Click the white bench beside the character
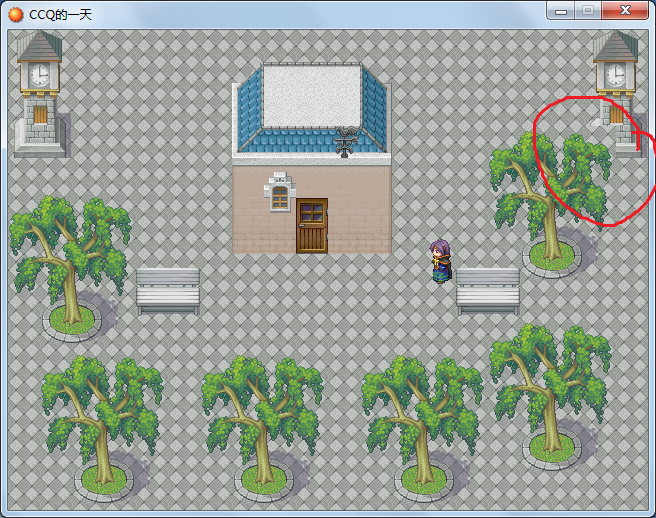The image size is (656, 518). click(x=488, y=291)
